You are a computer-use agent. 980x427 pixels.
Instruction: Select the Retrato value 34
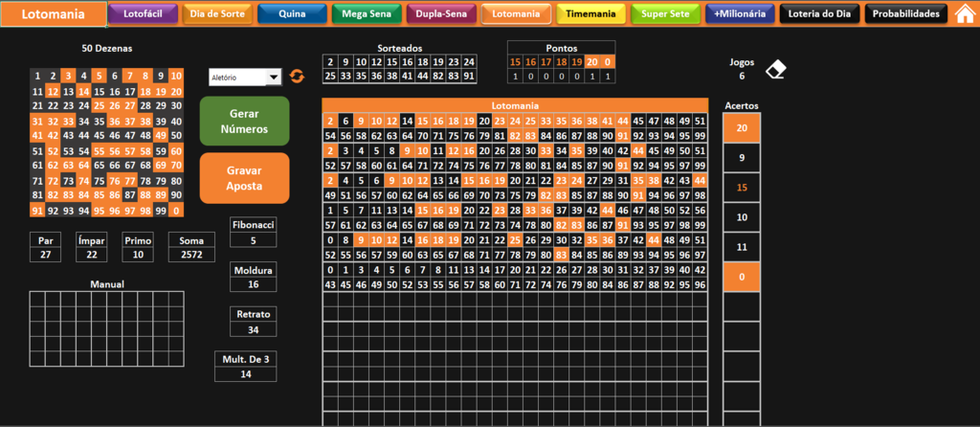[x=253, y=329]
